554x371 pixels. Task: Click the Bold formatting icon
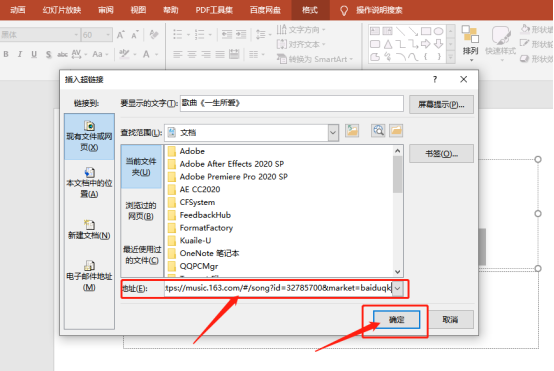tap(6, 54)
